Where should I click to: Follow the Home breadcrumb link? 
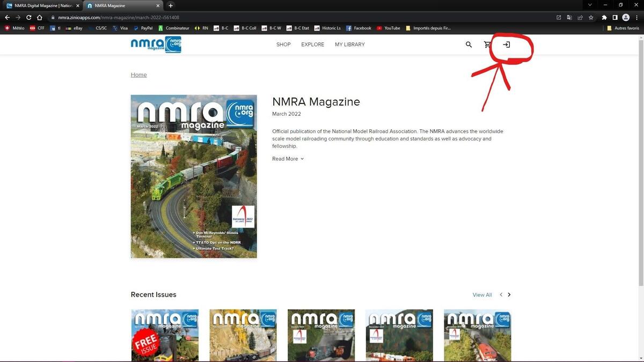point(138,75)
